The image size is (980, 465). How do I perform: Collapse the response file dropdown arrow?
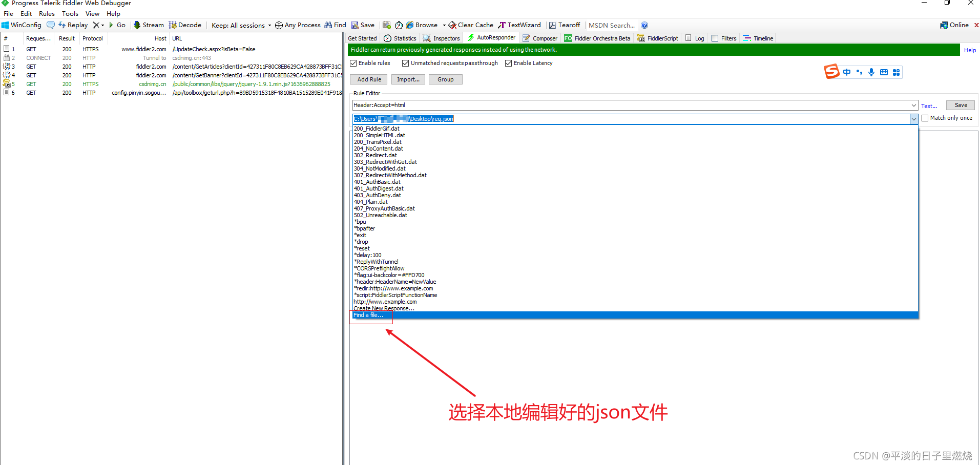click(913, 119)
